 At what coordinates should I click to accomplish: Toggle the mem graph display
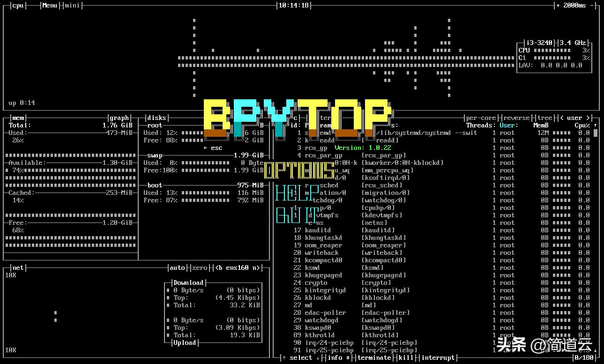click(119, 118)
